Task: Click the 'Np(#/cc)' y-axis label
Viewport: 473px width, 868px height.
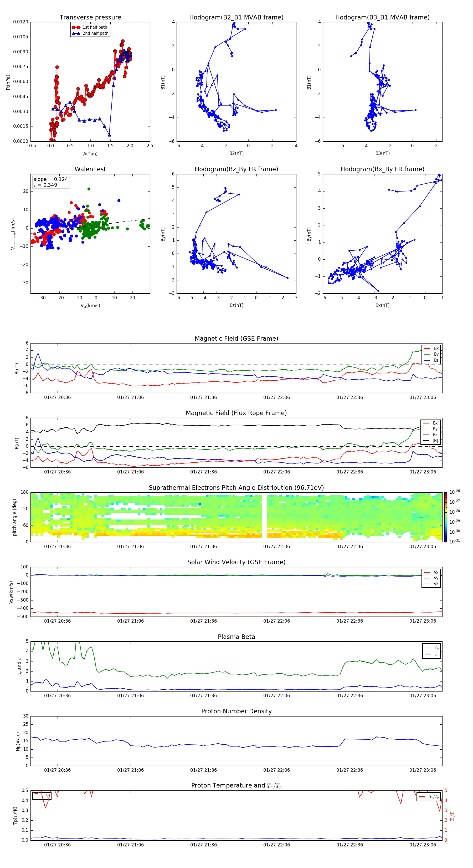Action: [18, 741]
